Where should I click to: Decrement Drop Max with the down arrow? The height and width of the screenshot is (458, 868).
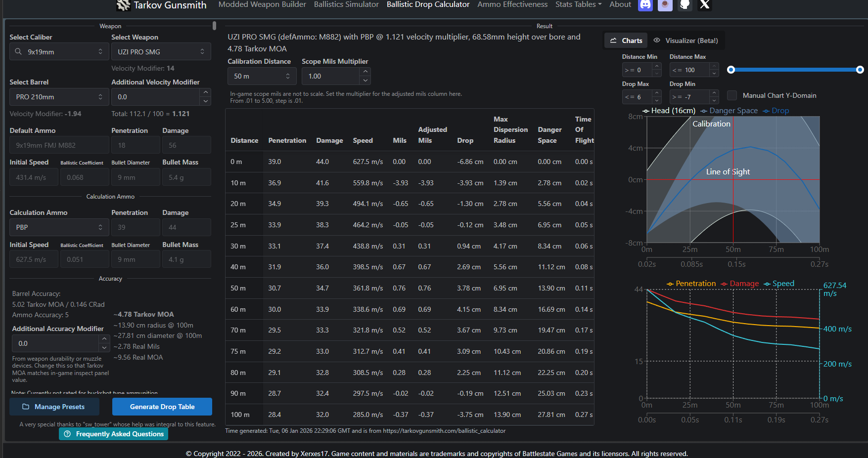pos(657,100)
